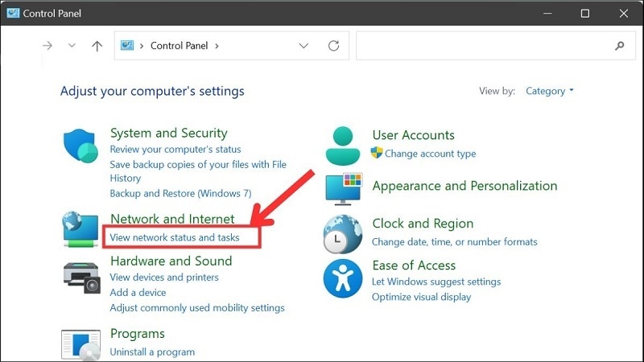Open Ease of Access category

pyautogui.click(x=414, y=265)
